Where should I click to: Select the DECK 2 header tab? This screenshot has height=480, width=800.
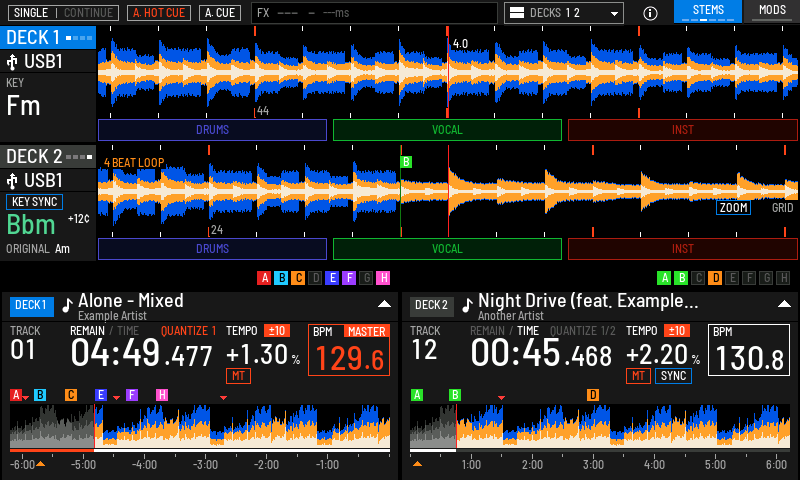48,157
